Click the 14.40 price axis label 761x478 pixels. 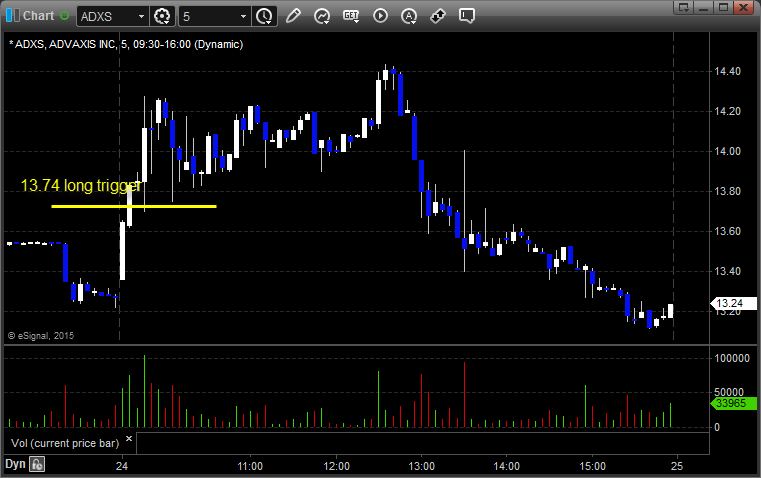[728, 71]
